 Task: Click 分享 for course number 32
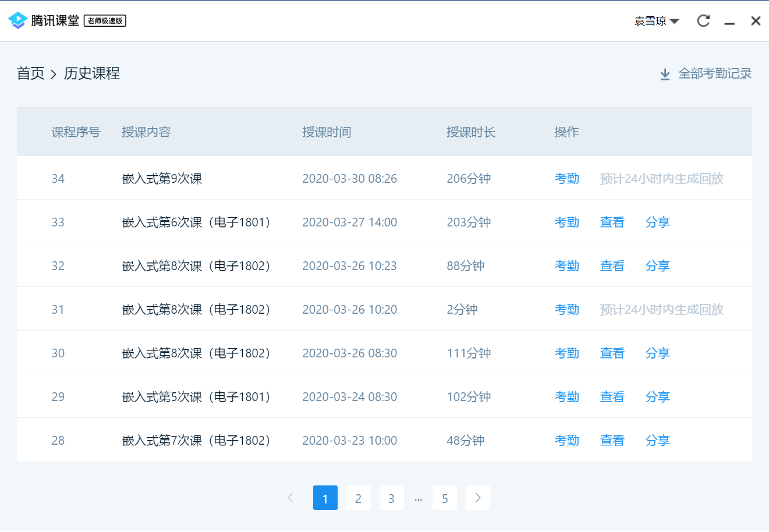(x=657, y=266)
